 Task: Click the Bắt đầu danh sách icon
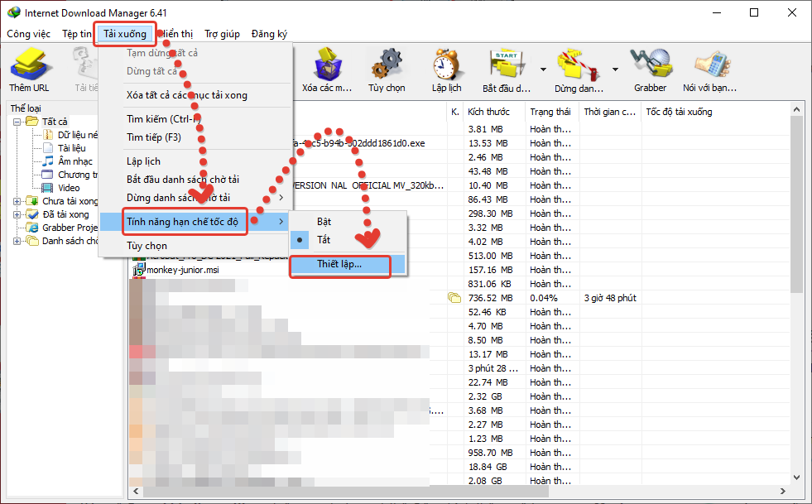507,65
